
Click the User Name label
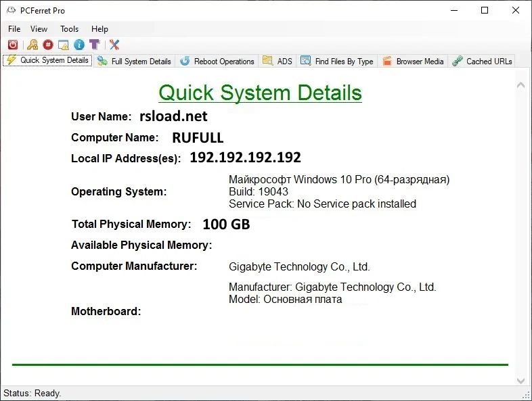101,116
